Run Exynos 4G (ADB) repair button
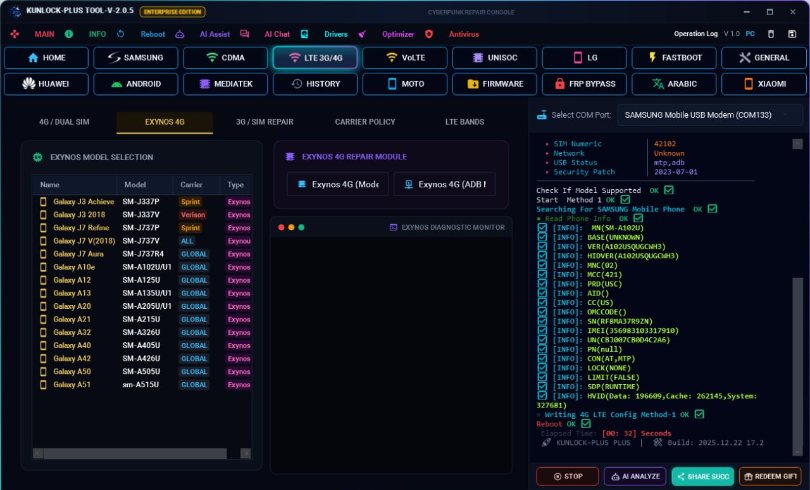Screen dimensions: 810x490 445,184
